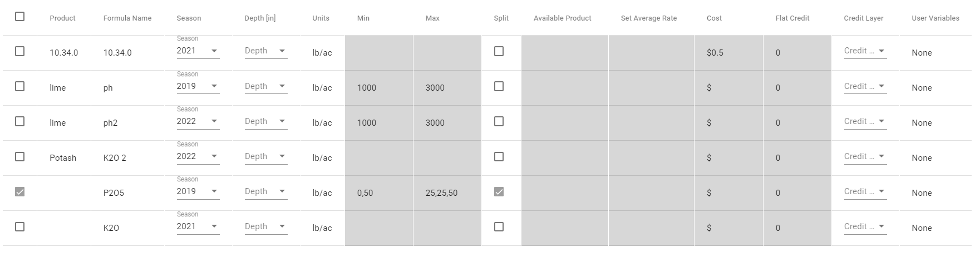Screen dimensions: 980x257
Task: Open the Depth dropdown on ph2 row
Action: tap(266, 122)
